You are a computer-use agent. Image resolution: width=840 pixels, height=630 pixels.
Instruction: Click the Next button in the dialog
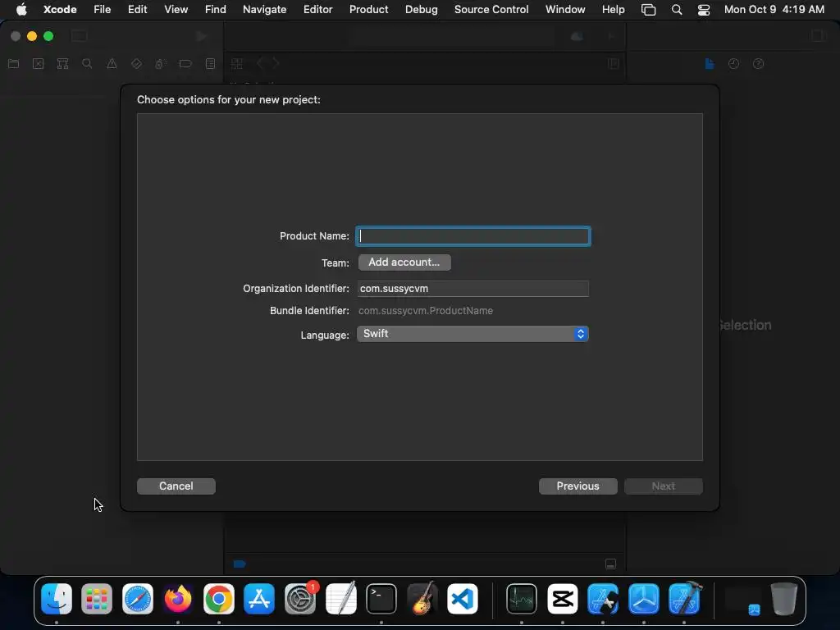tap(663, 486)
